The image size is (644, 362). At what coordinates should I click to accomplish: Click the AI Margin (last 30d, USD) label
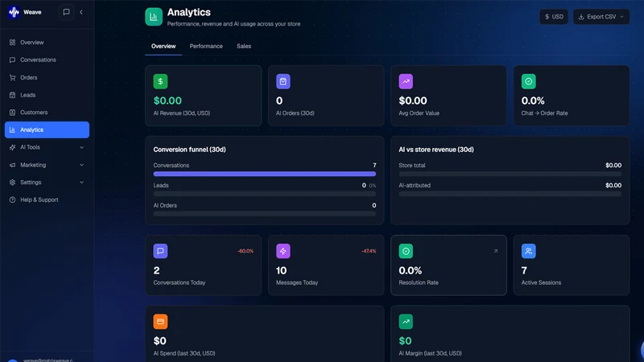point(430,353)
